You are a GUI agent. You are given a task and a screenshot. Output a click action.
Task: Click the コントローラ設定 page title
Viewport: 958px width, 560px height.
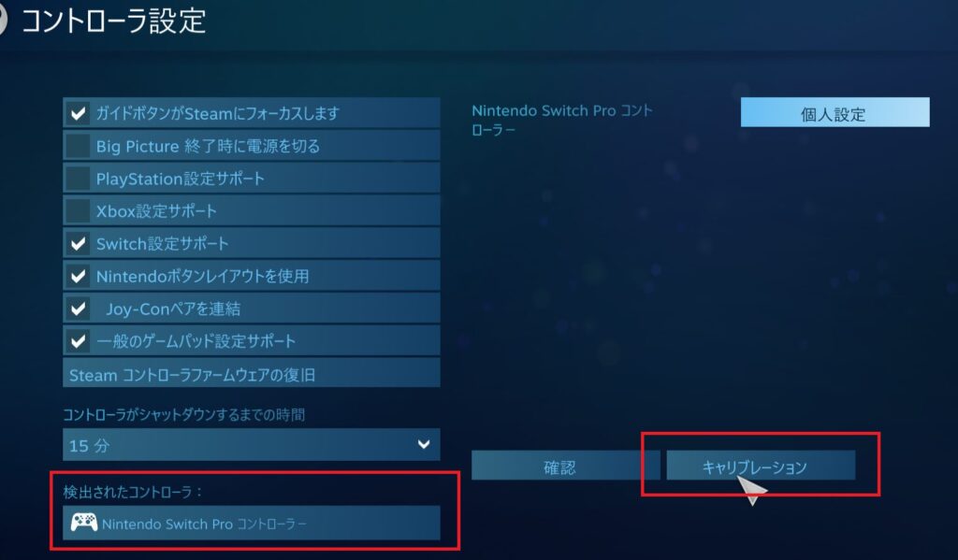tap(113, 21)
